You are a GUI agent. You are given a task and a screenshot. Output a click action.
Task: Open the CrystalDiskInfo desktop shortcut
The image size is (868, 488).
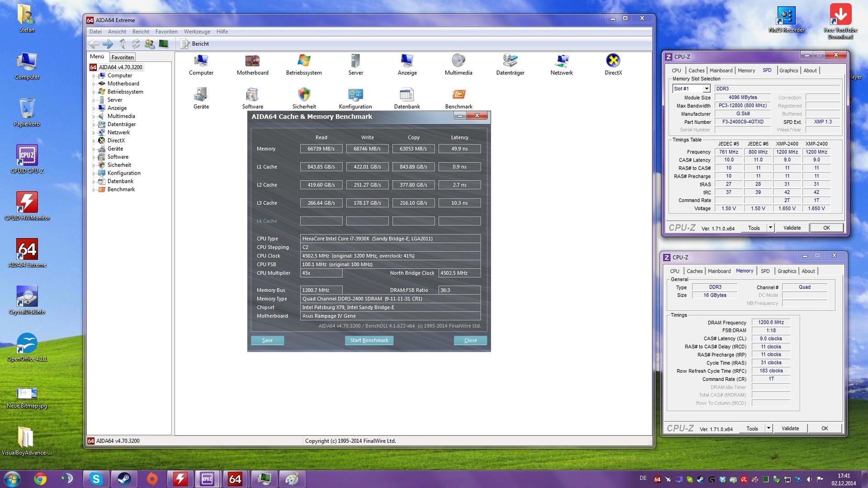coord(27,300)
